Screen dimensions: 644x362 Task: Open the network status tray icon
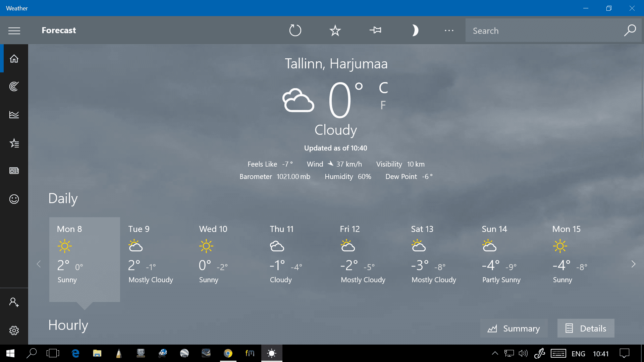509,353
